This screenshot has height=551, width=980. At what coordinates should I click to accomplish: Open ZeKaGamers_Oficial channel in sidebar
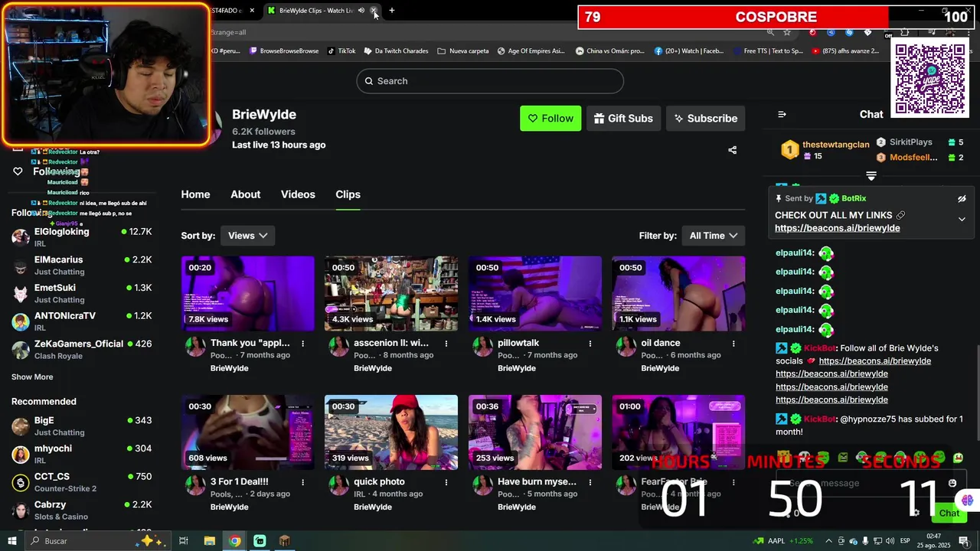tap(81, 349)
